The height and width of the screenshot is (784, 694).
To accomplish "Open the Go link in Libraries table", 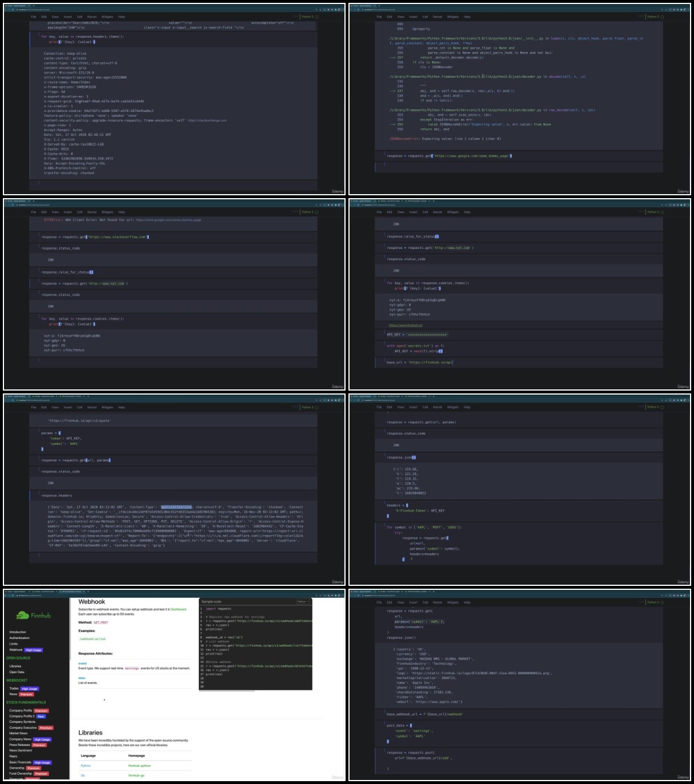I will 83,775.
